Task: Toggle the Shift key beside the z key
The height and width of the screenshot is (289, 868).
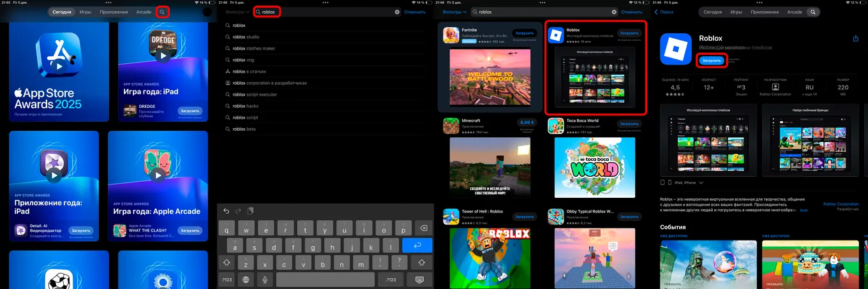Action: [x=226, y=262]
